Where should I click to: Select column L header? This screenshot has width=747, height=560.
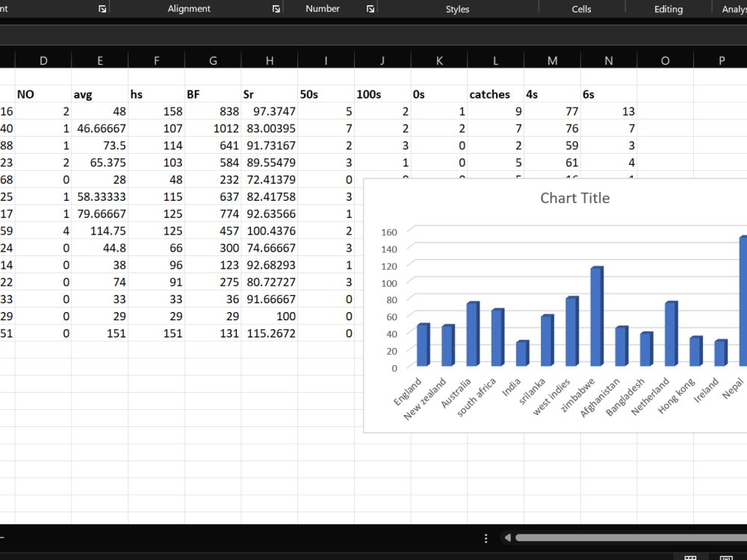pyautogui.click(x=495, y=60)
